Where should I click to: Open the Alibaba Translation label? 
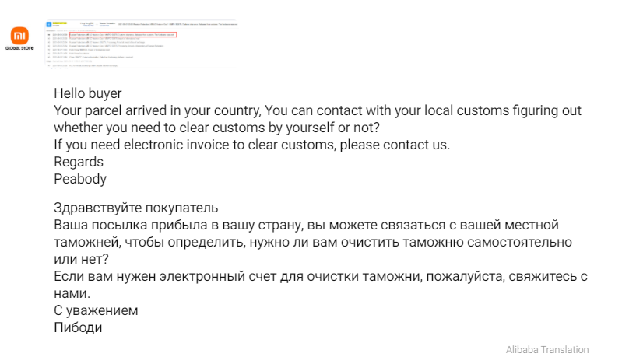coord(547,350)
